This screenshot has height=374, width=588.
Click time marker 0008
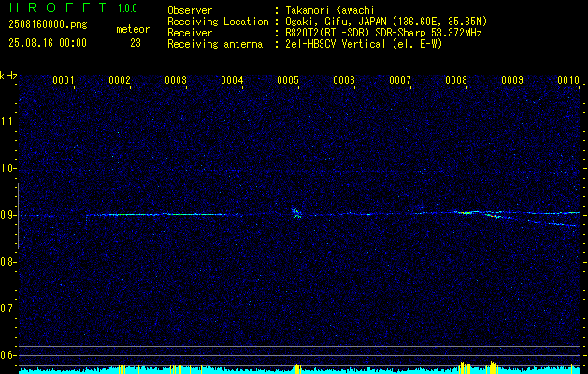[456, 79]
